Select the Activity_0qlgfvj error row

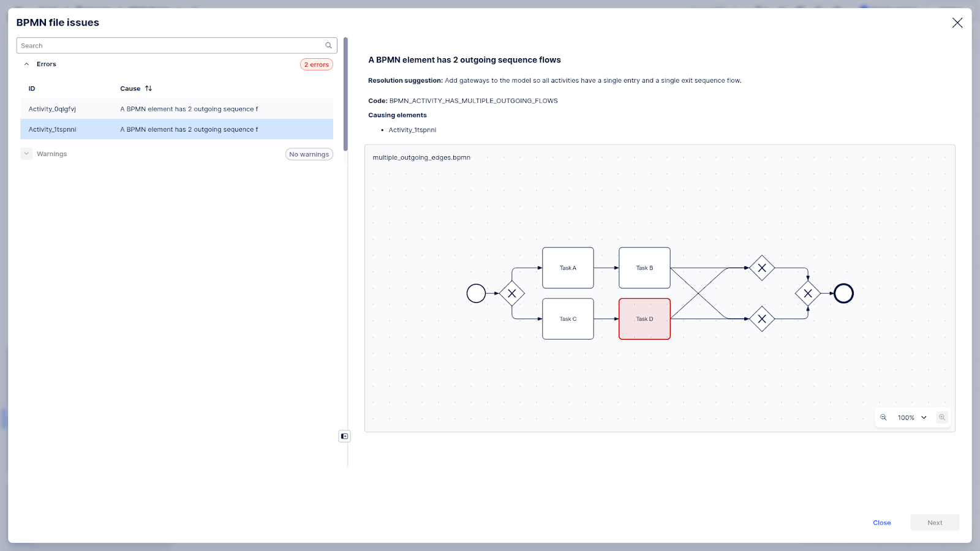point(176,109)
